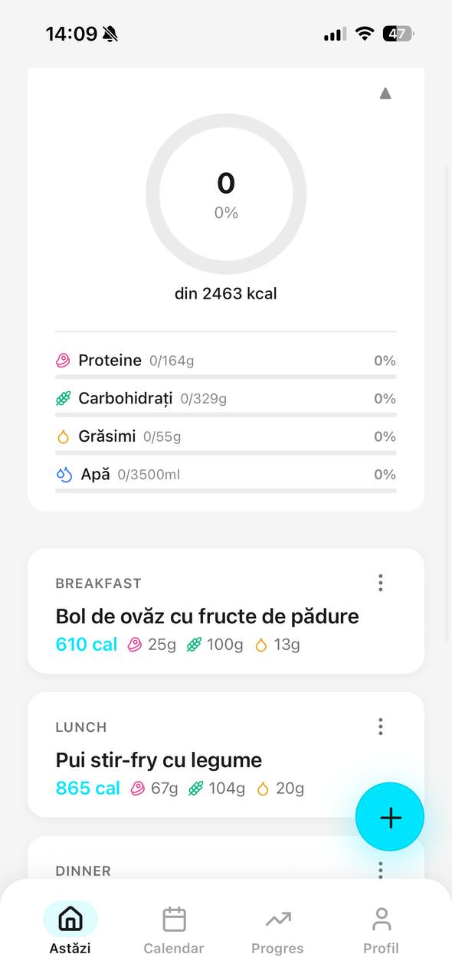452x980 pixels.
Task: Open the three-dot menu for Breakfast
Action: coord(380,583)
